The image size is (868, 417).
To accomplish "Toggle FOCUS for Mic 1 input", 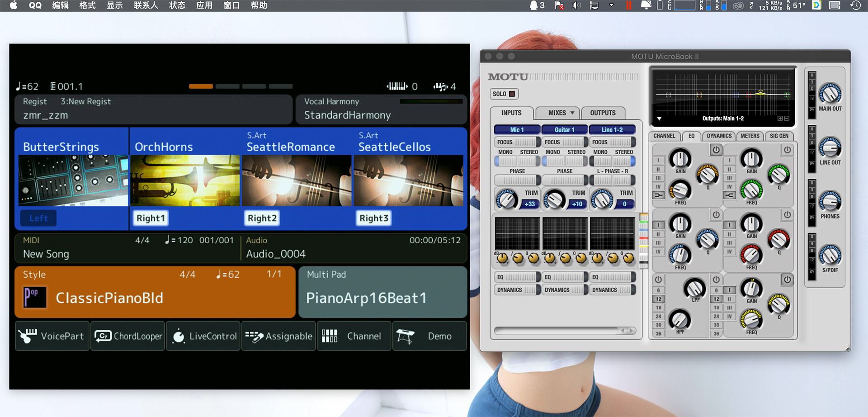I will point(517,142).
